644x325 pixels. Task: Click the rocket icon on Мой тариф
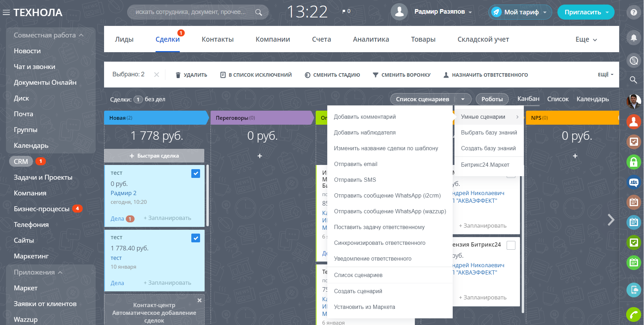[496, 12]
